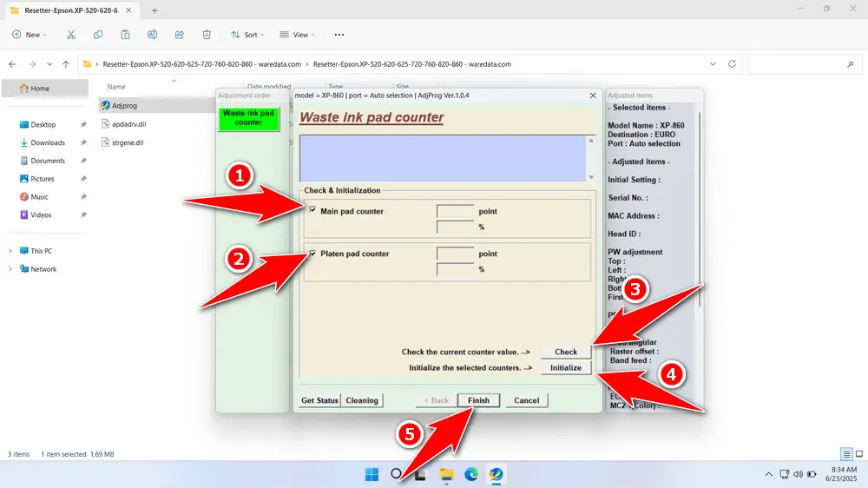Viewport: 868px width, 488px height.
Task: Toggle the Platen pad counter checkbox
Action: click(x=312, y=254)
